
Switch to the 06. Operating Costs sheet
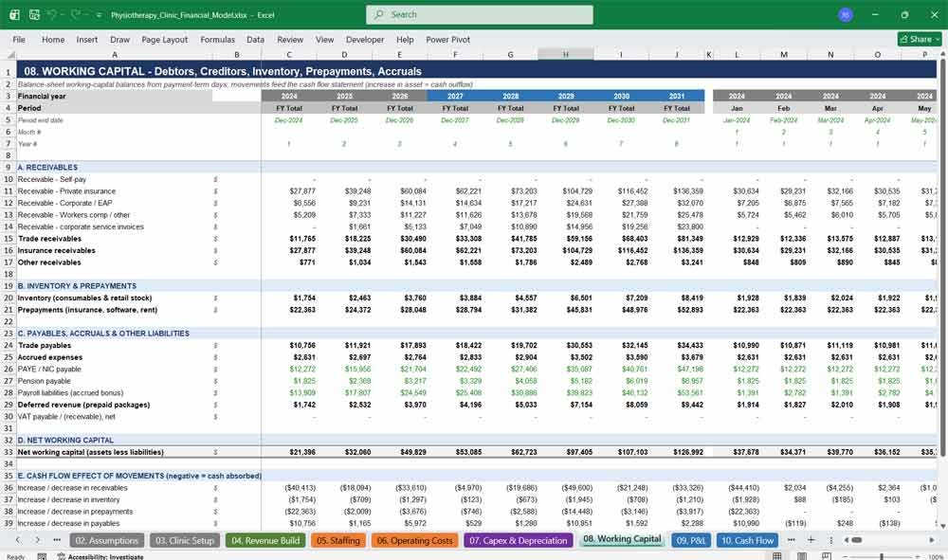(x=415, y=541)
